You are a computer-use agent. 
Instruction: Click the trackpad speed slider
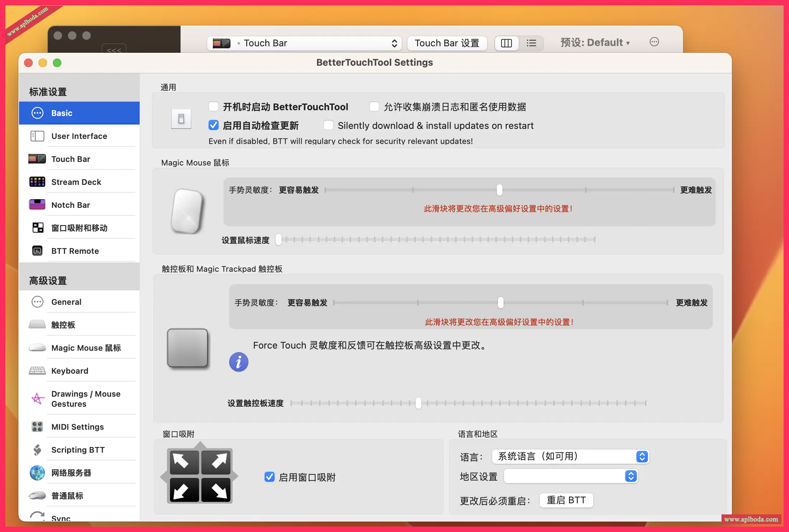468,403
